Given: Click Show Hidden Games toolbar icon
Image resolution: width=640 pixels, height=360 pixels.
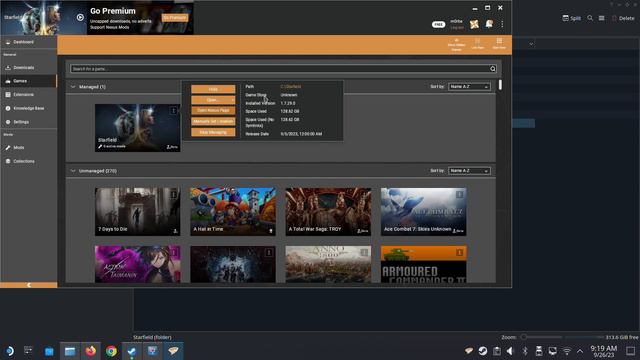Looking at the screenshot, I should [x=456, y=44].
